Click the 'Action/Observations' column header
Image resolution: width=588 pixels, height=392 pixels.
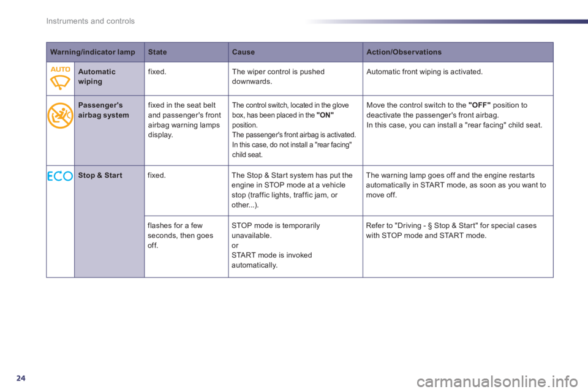(404, 52)
